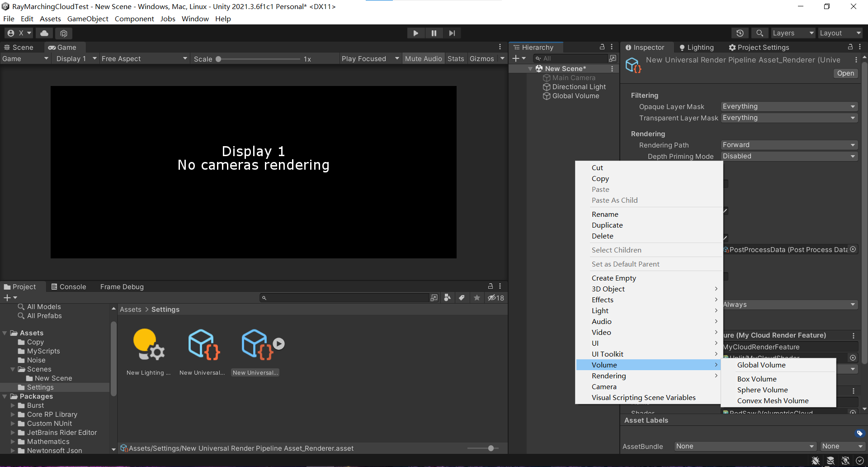
Task: Lock the Inspector panel
Action: (x=850, y=47)
